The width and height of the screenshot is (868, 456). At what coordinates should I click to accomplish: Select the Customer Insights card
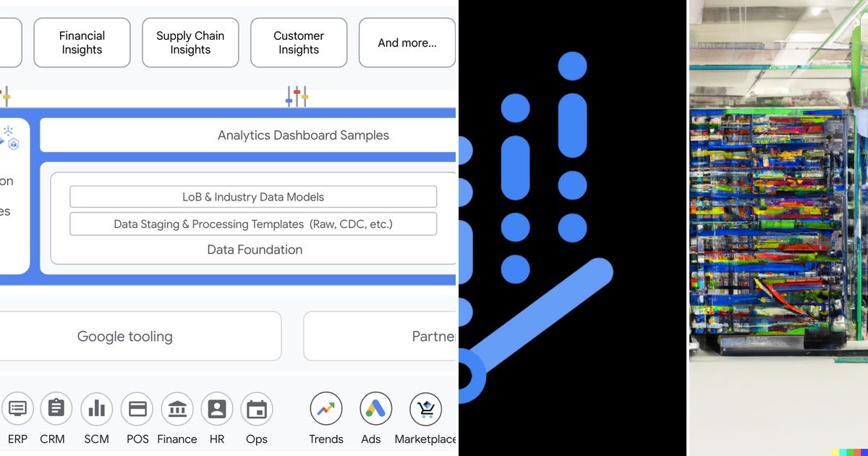tap(299, 42)
